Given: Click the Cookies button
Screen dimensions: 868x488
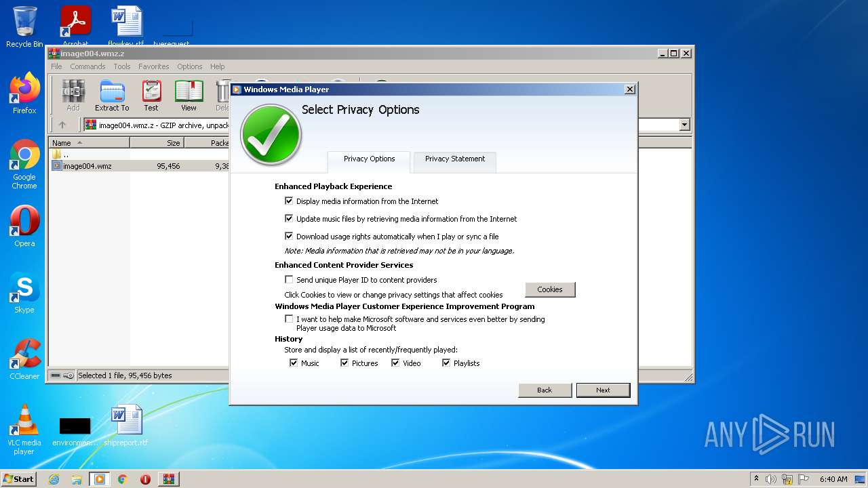Looking at the screenshot, I should (x=550, y=289).
